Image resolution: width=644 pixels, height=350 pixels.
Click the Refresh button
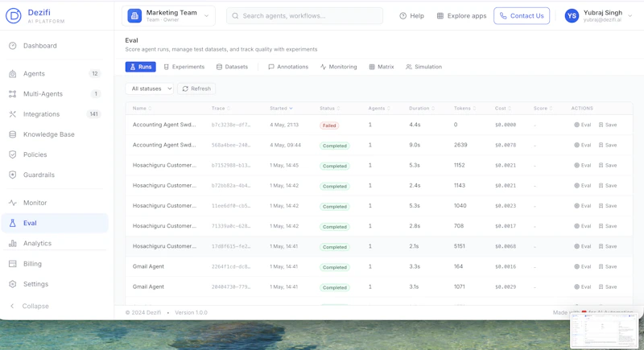click(x=196, y=89)
